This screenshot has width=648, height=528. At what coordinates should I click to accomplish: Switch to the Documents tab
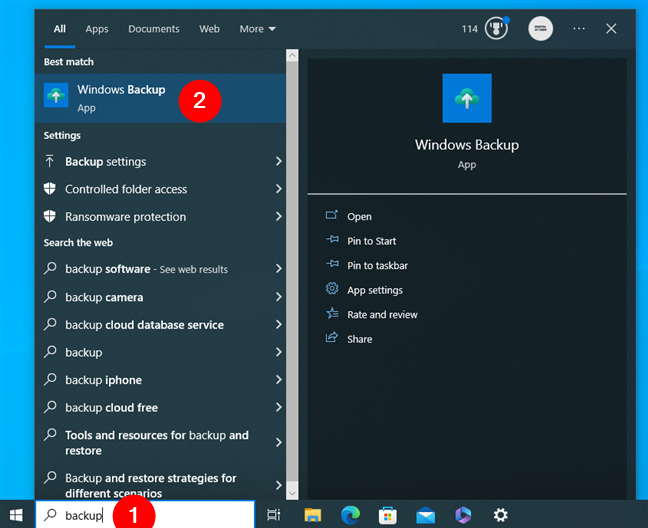154,29
